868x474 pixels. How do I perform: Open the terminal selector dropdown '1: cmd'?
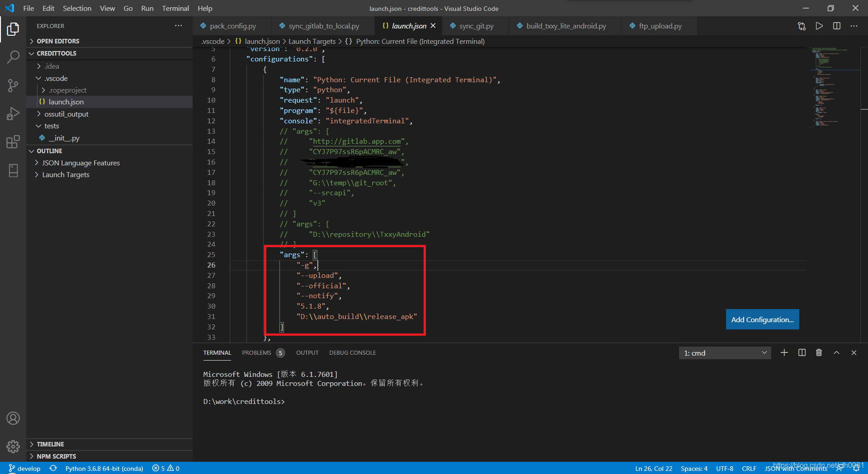pos(725,353)
